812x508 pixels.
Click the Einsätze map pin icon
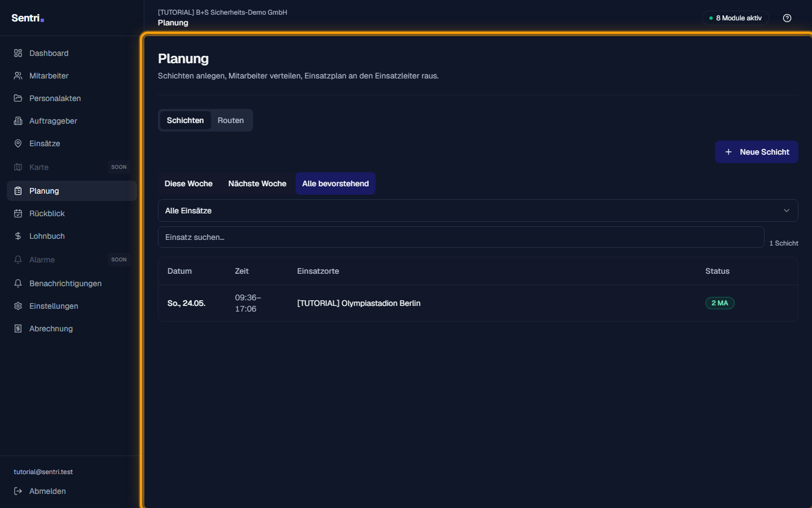pyautogui.click(x=18, y=143)
